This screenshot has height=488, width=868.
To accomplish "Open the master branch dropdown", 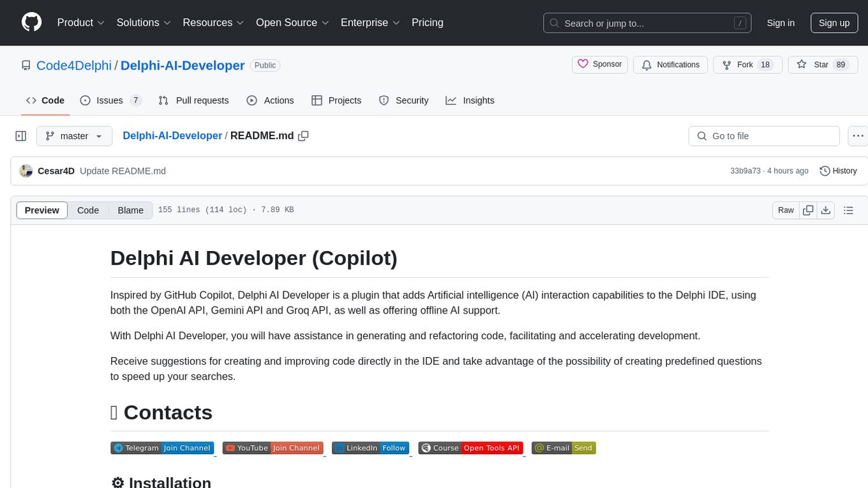I will [x=74, y=136].
